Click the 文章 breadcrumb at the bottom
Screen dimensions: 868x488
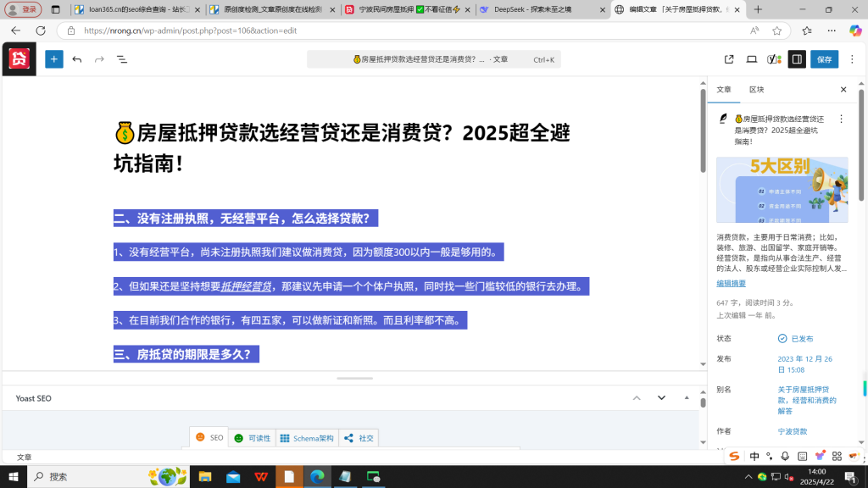click(x=24, y=457)
